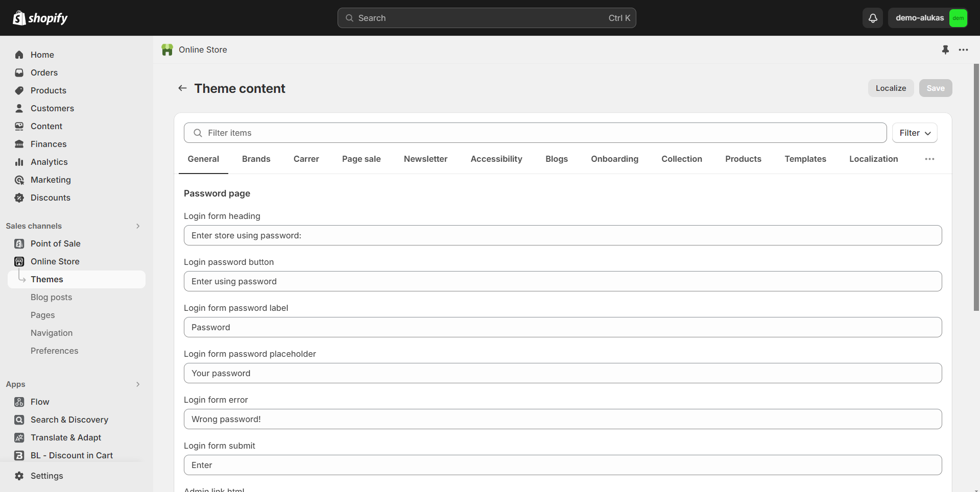The width and height of the screenshot is (980, 492).
Task: Click the Discounts sidebar icon
Action: 19,198
